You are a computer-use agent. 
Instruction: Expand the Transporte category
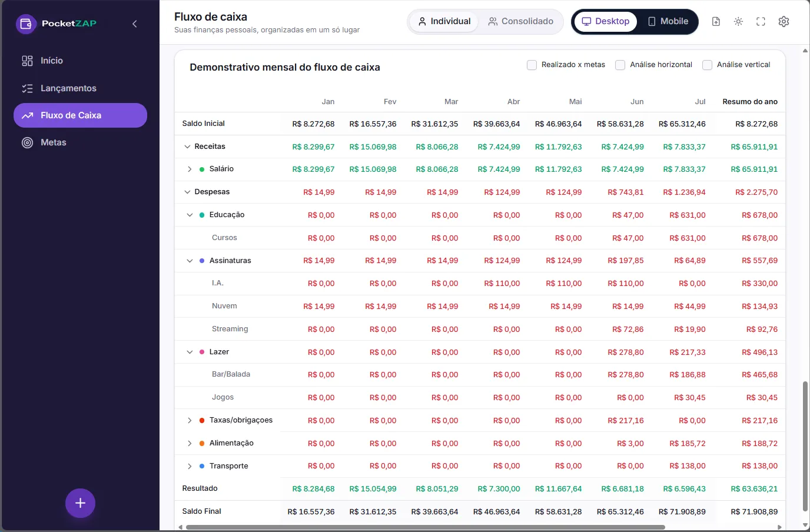190,466
